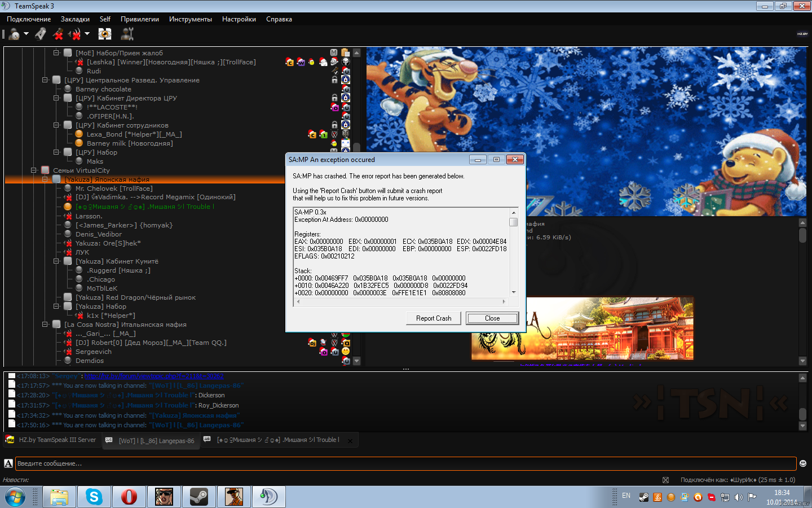Collapse the [Yakuza] Набор channel
Screen dimensions: 812x508
pos(56,306)
